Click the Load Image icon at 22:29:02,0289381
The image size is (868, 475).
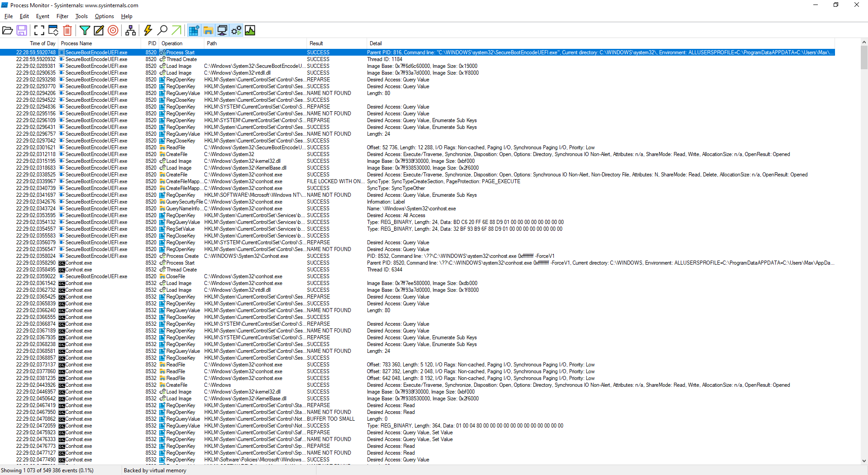pyautogui.click(x=162, y=66)
